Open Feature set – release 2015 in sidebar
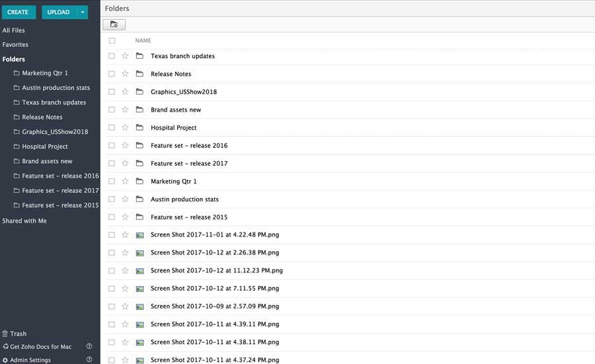 pos(56,205)
